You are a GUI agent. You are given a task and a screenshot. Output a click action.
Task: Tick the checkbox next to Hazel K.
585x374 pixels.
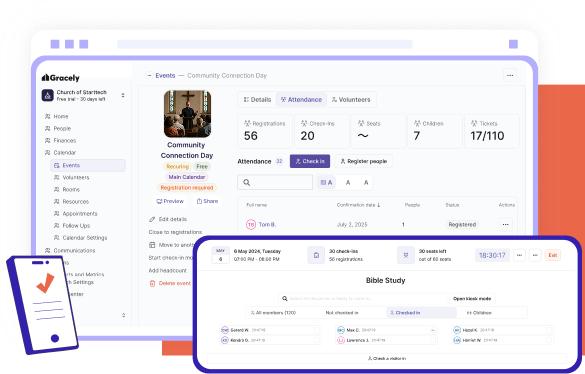pos(549,330)
